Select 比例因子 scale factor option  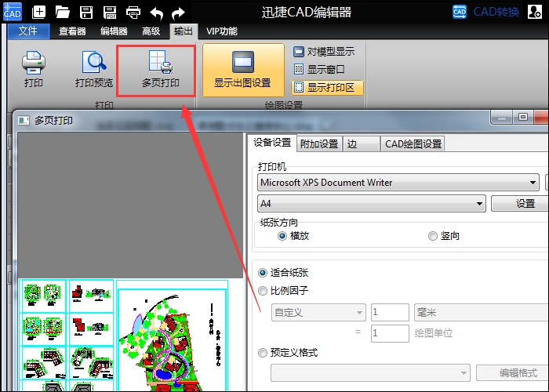[x=283, y=291]
